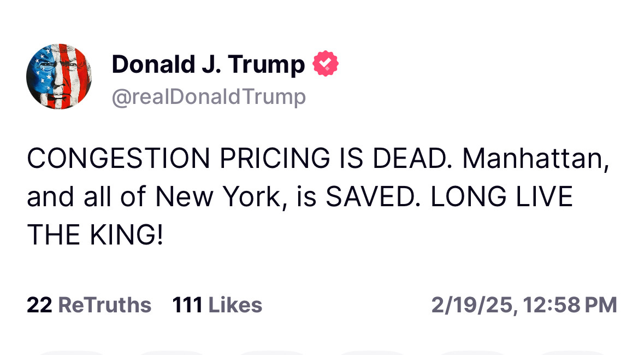644x355 pixels.
Task: Click the 12:58 PM post time
Action: [570, 305]
